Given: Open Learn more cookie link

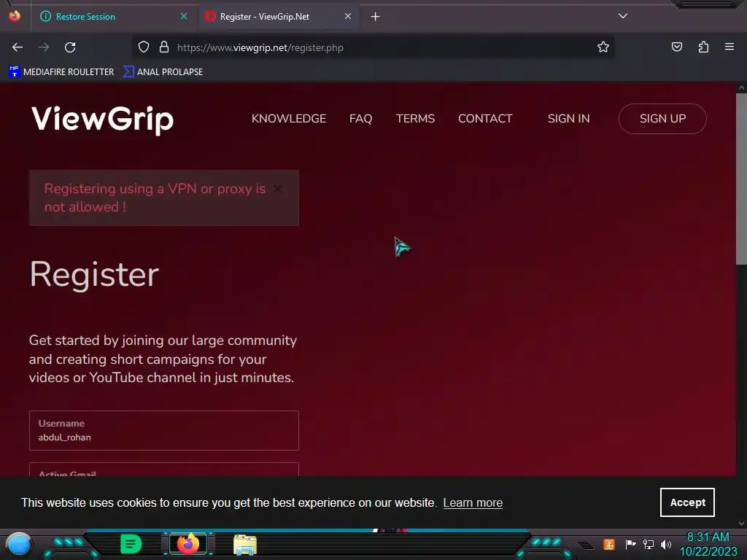Looking at the screenshot, I should (x=473, y=503).
